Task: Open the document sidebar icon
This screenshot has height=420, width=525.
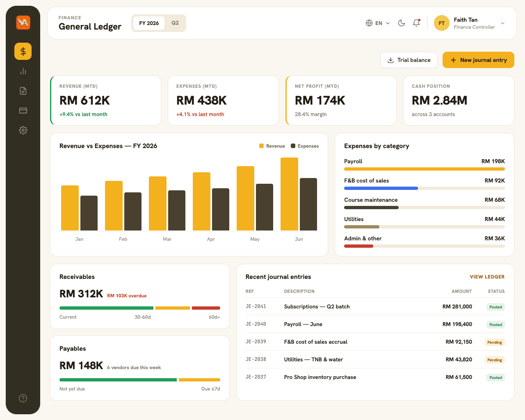Action: click(23, 91)
